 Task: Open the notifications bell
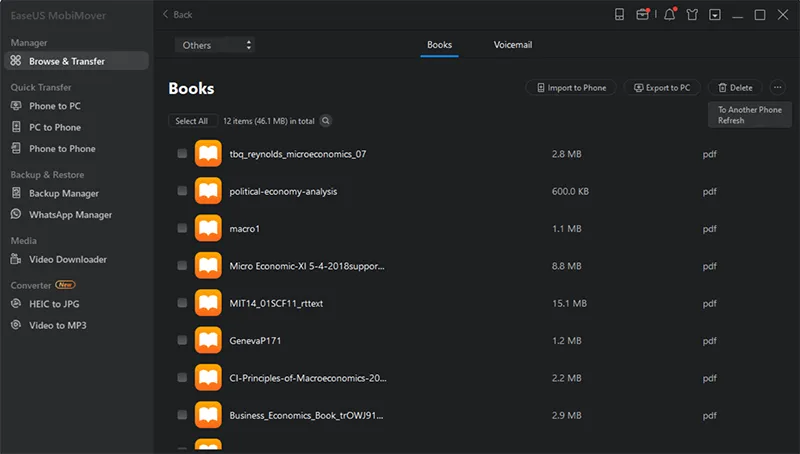669,14
